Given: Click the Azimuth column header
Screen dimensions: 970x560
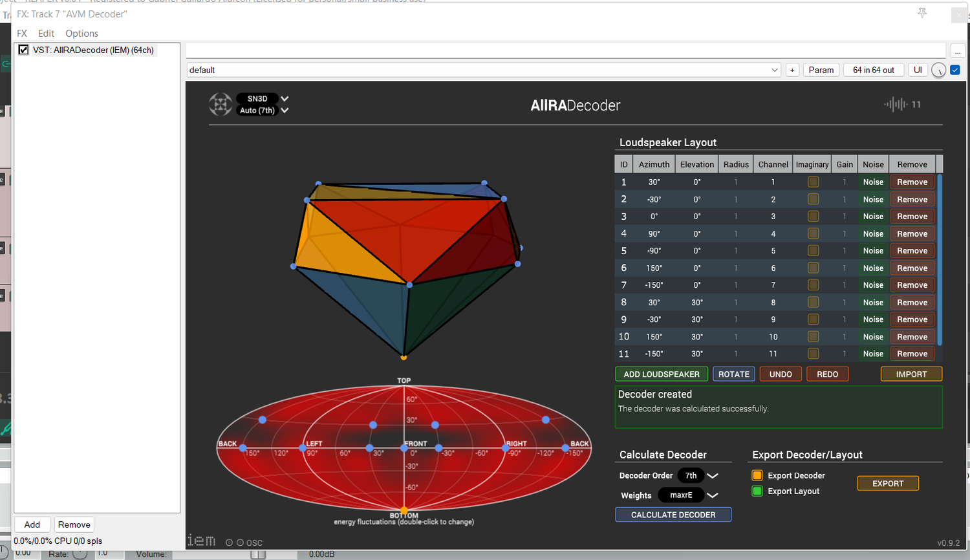Looking at the screenshot, I should click(x=654, y=164).
